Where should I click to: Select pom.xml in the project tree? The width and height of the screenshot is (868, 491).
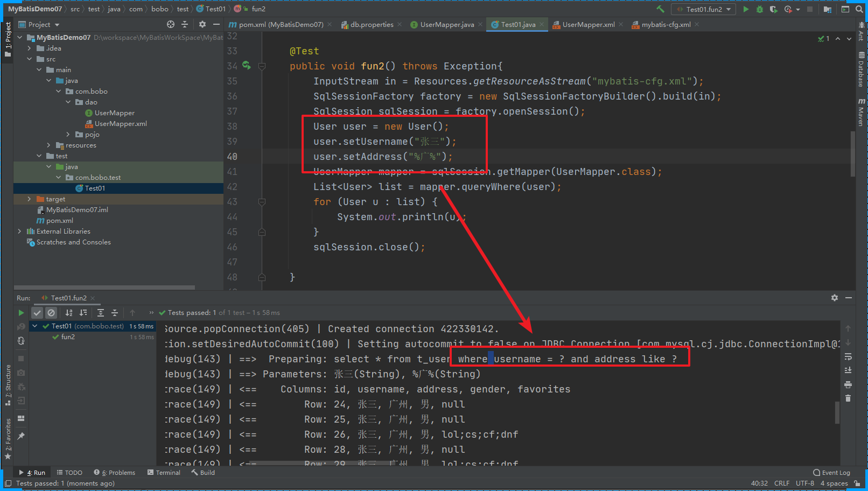pyautogui.click(x=55, y=221)
